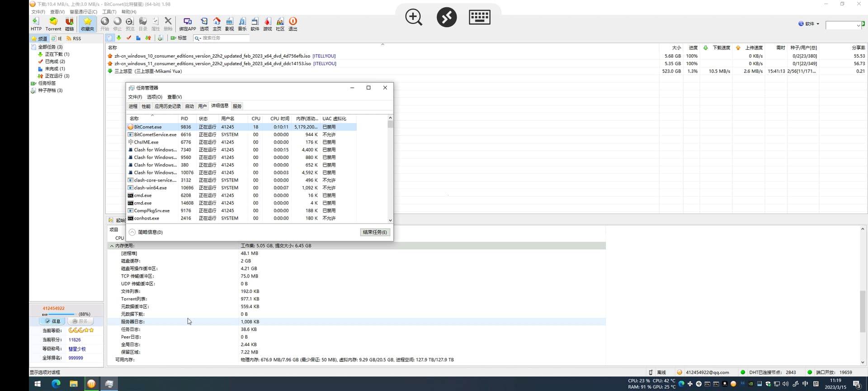
Task: Toggle the 收藏夹 favorites panel button
Action: point(87,24)
